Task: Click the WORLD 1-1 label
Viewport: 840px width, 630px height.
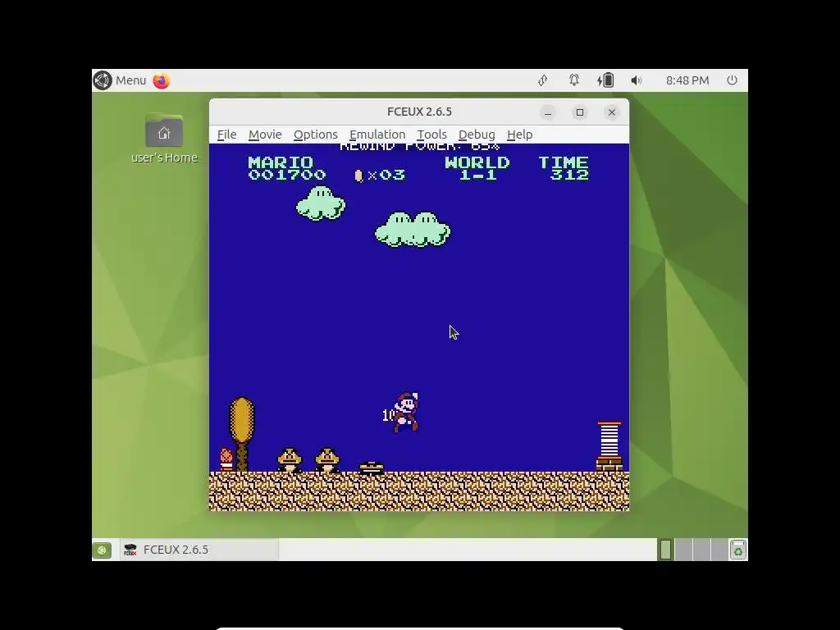Action: click(x=477, y=168)
